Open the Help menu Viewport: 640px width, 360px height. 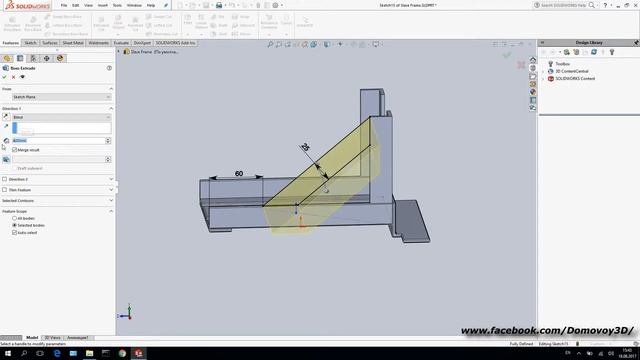tap(151, 5)
